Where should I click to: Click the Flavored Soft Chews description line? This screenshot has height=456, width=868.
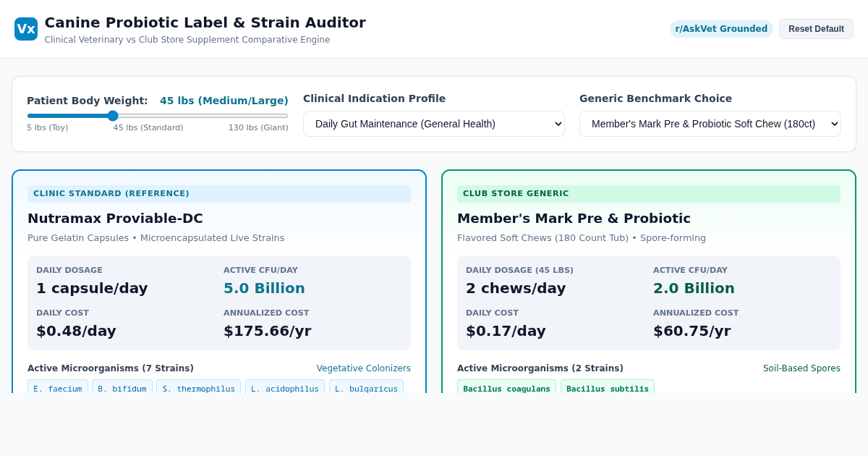(582, 237)
